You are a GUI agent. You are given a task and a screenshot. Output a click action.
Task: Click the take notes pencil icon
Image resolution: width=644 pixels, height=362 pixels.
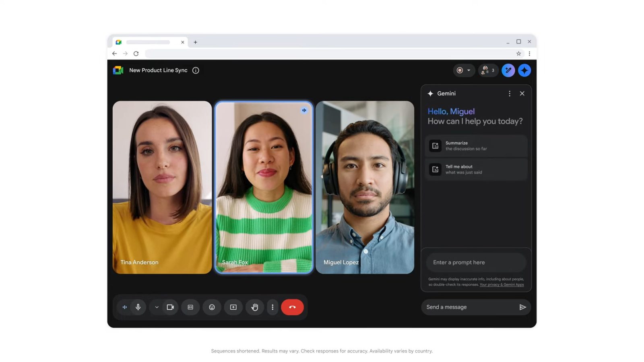[508, 70]
